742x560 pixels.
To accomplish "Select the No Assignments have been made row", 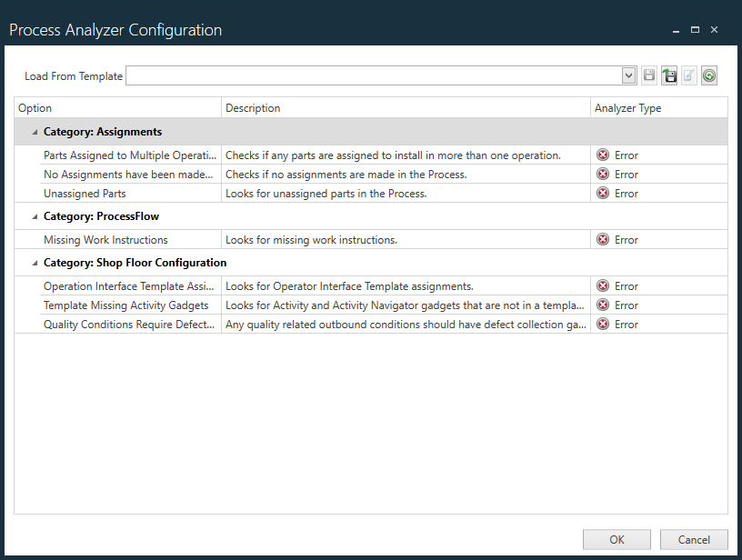I will pyautogui.click(x=118, y=174).
